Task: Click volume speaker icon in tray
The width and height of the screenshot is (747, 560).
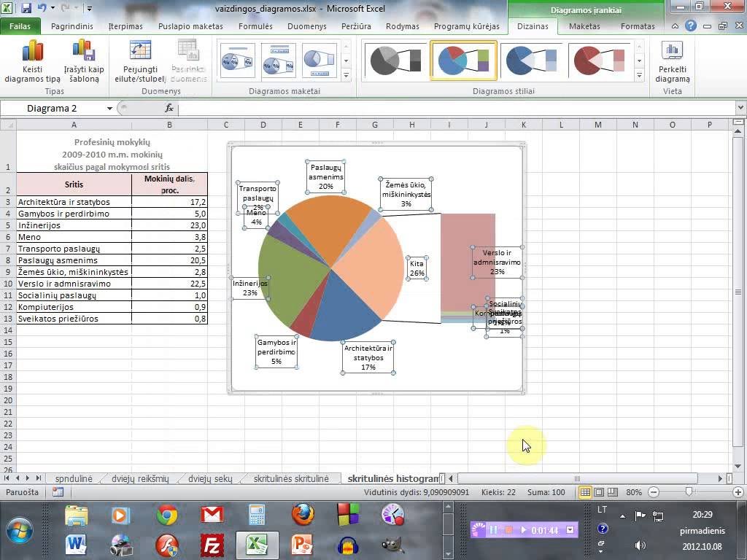Action: (x=640, y=545)
